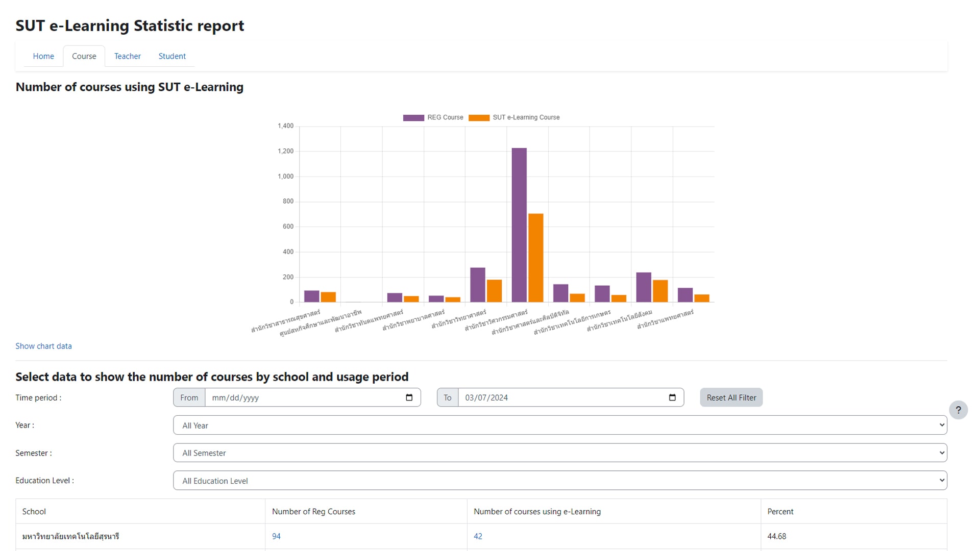Click the To label addon
This screenshot has width=980, height=551.
[447, 397]
